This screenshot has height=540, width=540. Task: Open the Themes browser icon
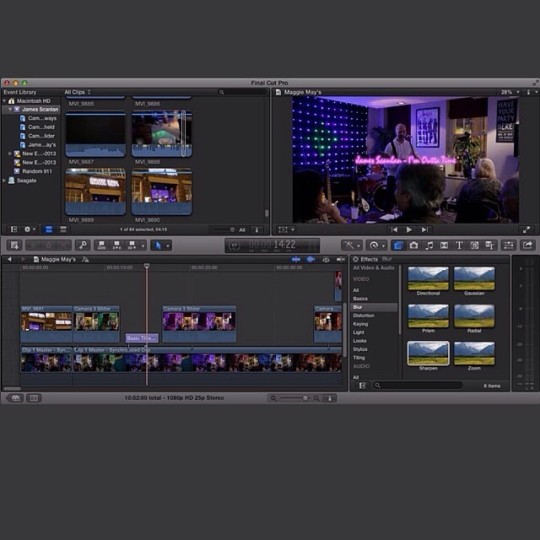click(x=490, y=245)
